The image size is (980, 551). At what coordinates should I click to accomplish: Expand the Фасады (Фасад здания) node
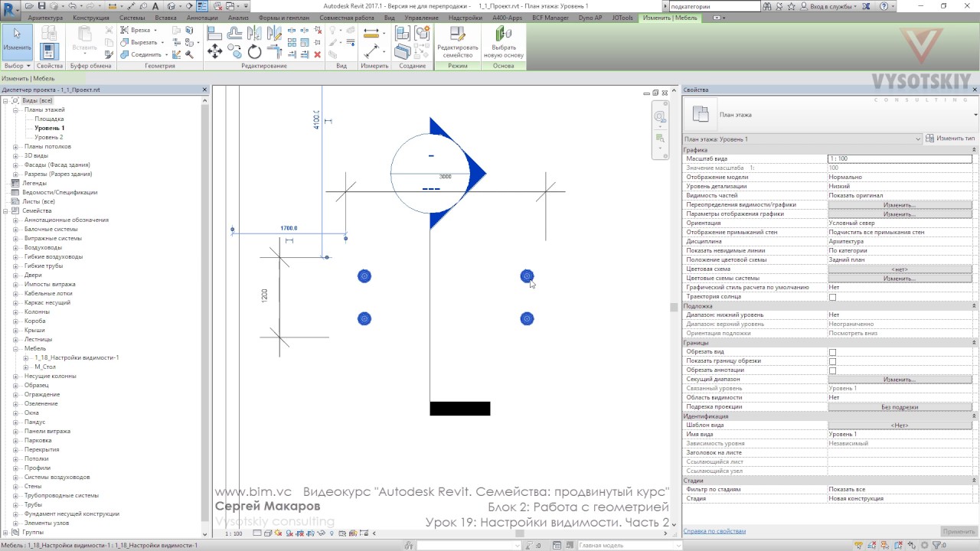15,165
